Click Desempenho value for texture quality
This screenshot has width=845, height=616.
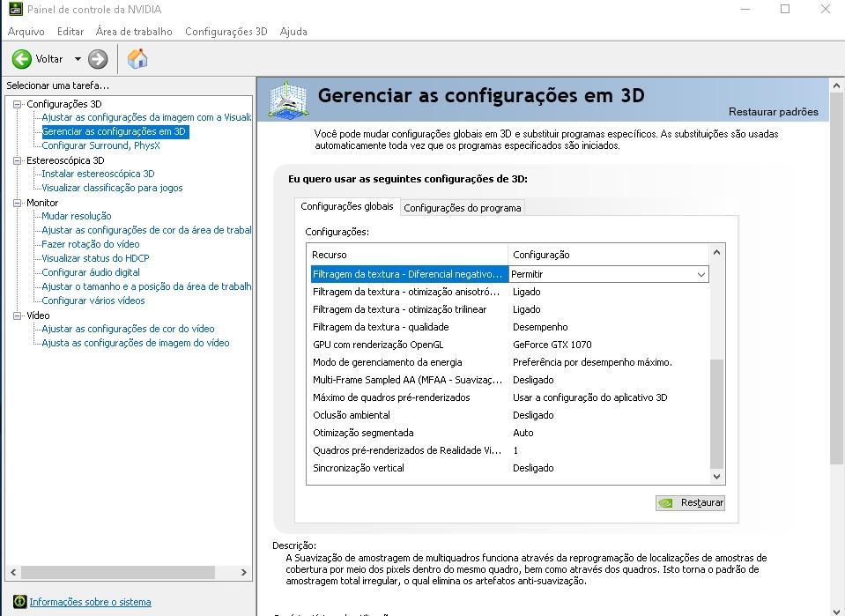click(x=540, y=327)
